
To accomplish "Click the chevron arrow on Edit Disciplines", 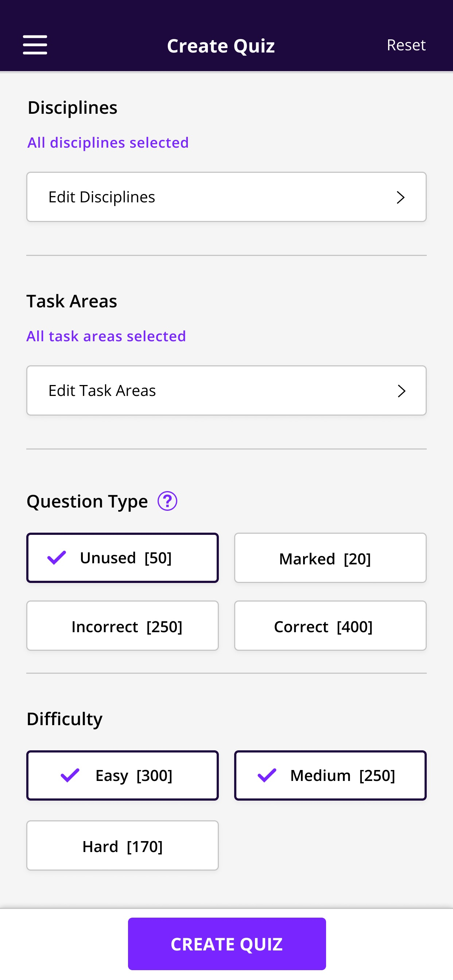I will tap(400, 197).
